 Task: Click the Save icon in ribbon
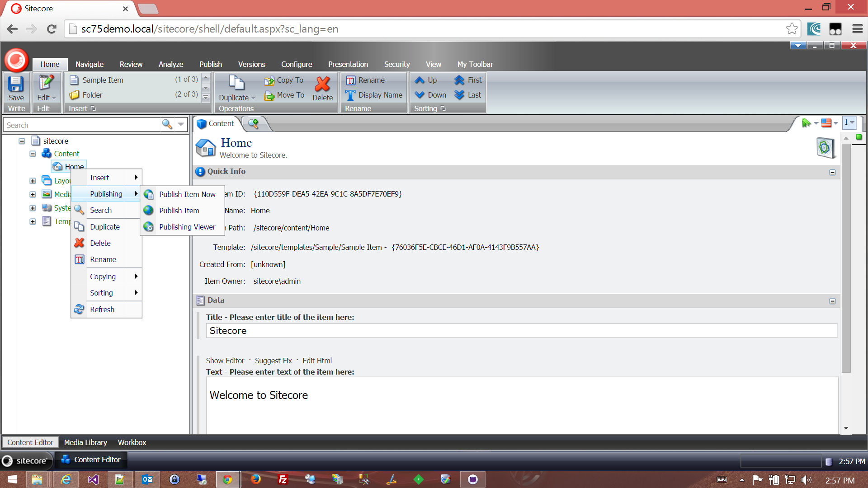click(16, 84)
